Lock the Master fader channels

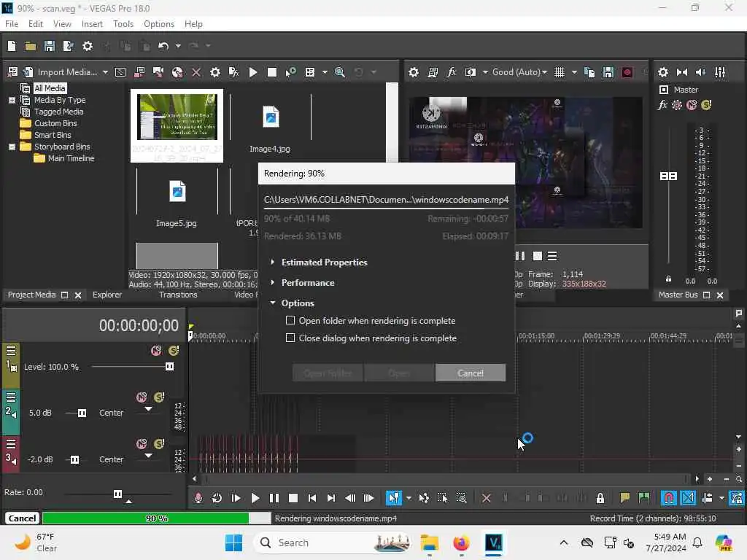(668, 279)
